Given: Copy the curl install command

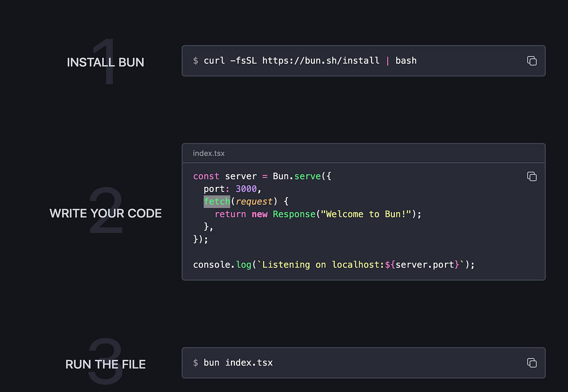Looking at the screenshot, I should click(x=532, y=61).
